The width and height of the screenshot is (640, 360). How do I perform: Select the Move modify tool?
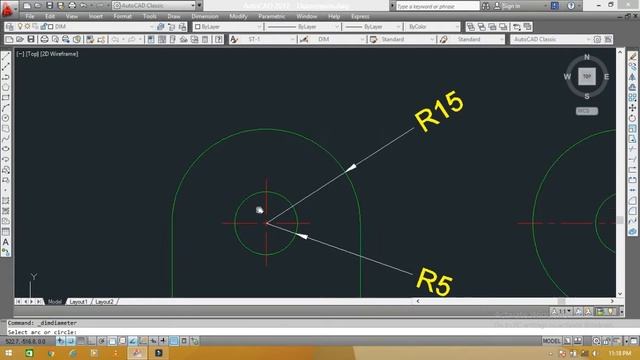(x=632, y=108)
